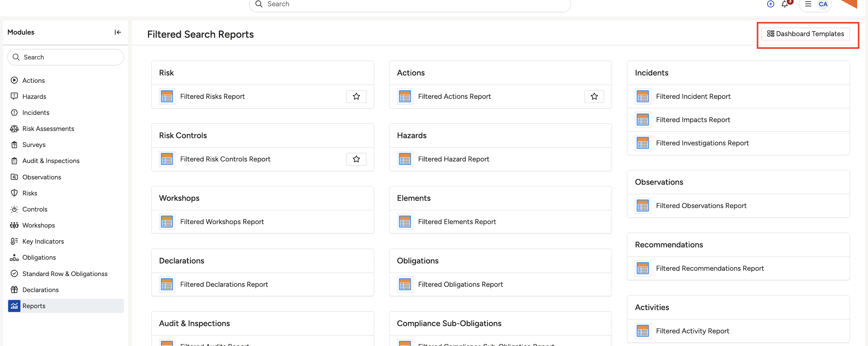868x346 pixels.
Task: Click the Reports chart icon
Action: [14, 306]
